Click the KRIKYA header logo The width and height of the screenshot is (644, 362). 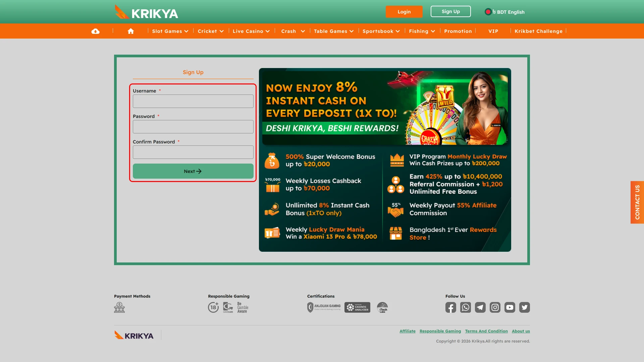pyautogui.click(x=146, y=12)
